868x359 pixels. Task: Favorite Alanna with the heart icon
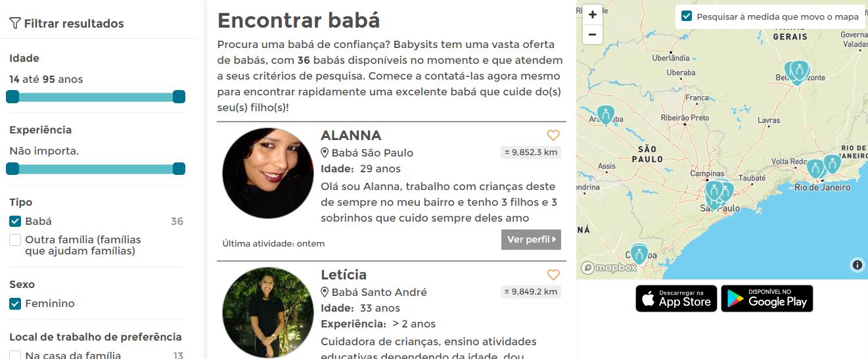click(x=553, y=135)
